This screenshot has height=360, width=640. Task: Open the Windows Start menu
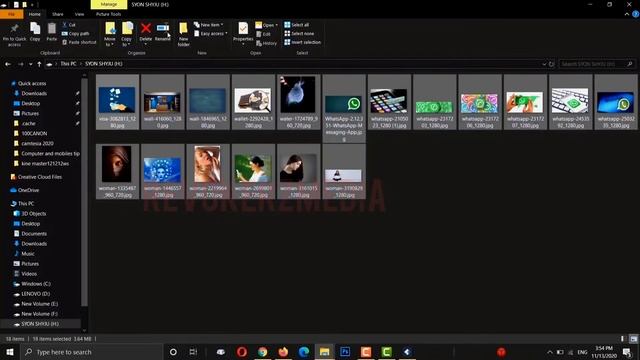[x=10, y=352]
